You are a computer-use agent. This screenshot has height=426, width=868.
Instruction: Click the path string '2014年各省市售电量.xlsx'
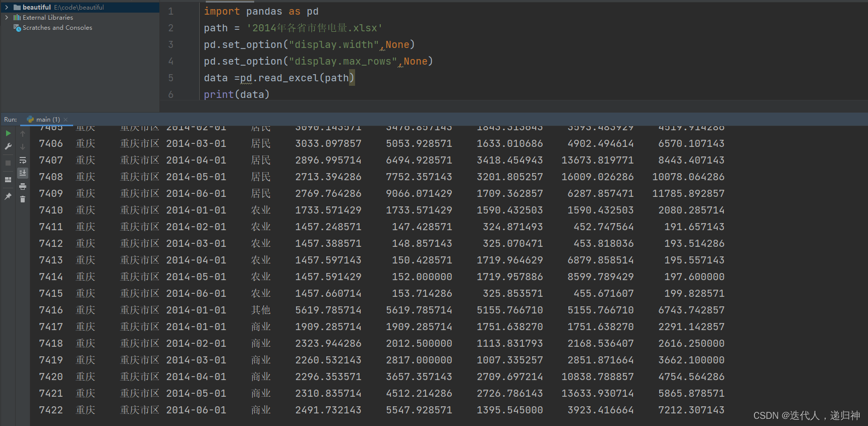point(314,28)
